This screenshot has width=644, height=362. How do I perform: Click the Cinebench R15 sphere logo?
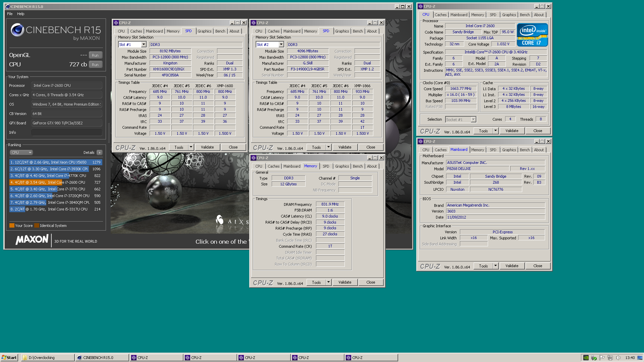point(17,30)
